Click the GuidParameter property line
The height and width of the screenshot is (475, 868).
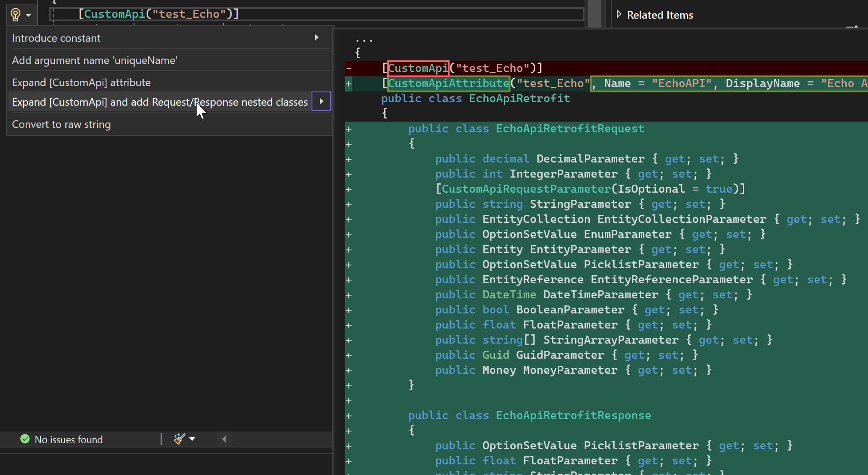point(566,355)
